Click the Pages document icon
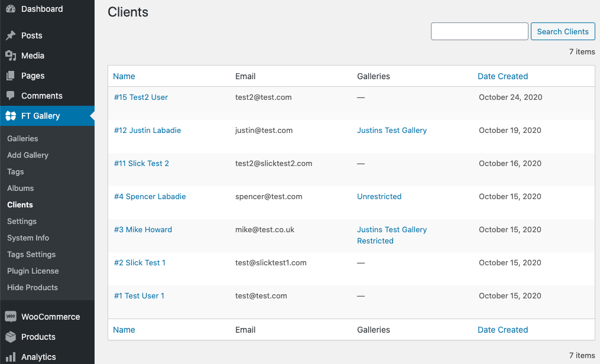The height and width of the screenshot is (364, 600). pos(11,76)
